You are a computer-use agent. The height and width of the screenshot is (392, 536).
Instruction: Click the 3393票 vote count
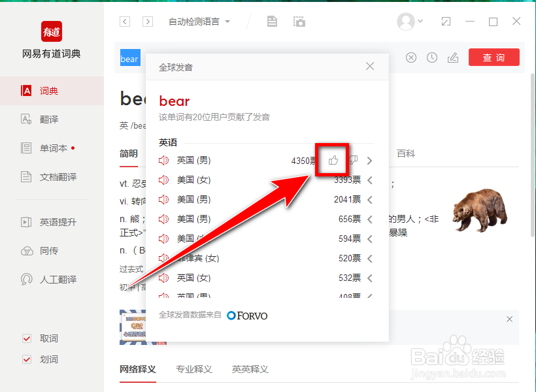tap(347, 180)
